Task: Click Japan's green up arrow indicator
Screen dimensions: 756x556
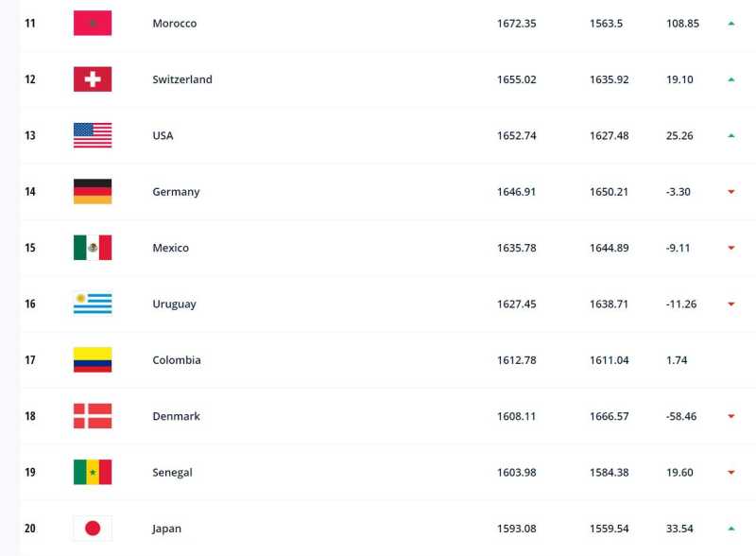Action: point(731,528)
